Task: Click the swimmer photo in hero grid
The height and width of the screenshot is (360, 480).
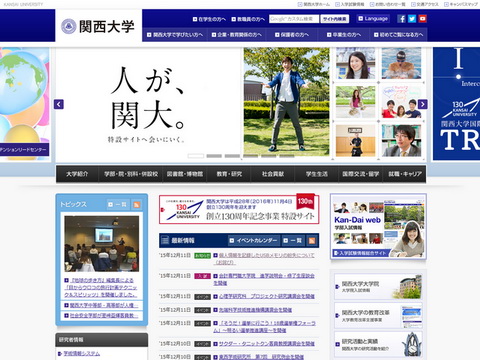Action: click(401, 63)
